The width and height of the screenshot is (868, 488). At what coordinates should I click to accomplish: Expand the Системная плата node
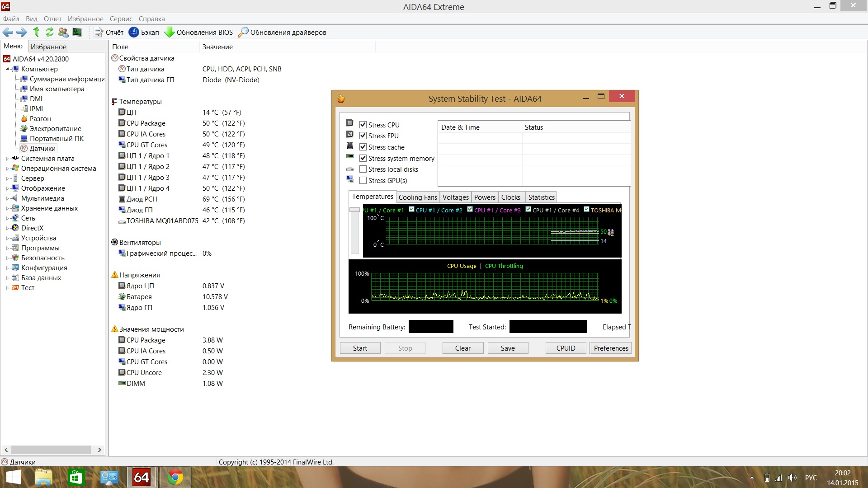click(x=7, y=159)
